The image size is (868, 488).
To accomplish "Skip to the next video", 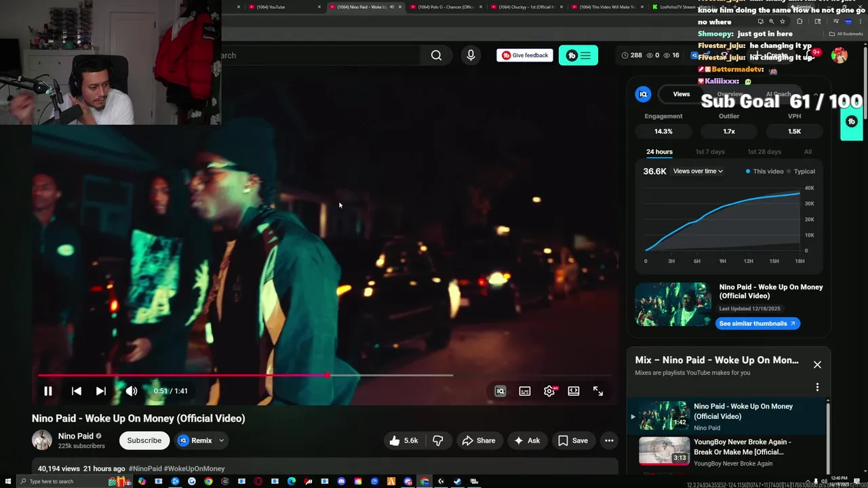I will pyautogui.click(x=101, y=391).
